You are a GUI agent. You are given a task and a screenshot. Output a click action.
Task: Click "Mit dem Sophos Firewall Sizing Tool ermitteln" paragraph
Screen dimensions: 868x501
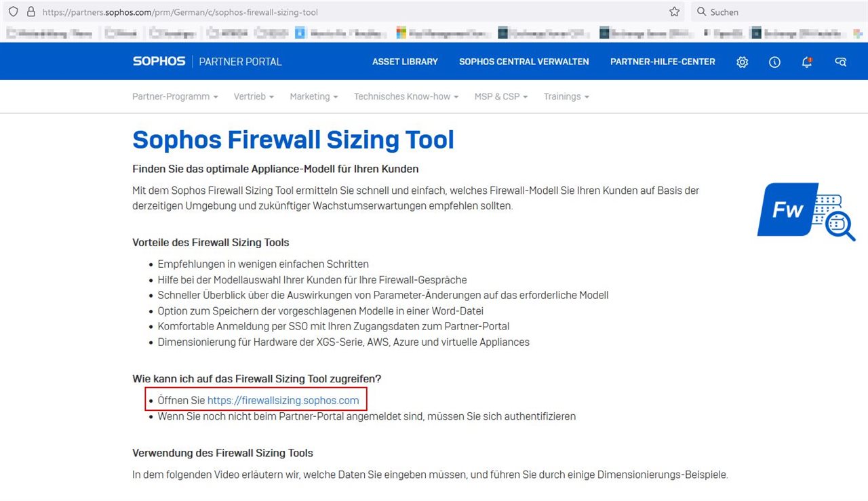pos(416,198)
